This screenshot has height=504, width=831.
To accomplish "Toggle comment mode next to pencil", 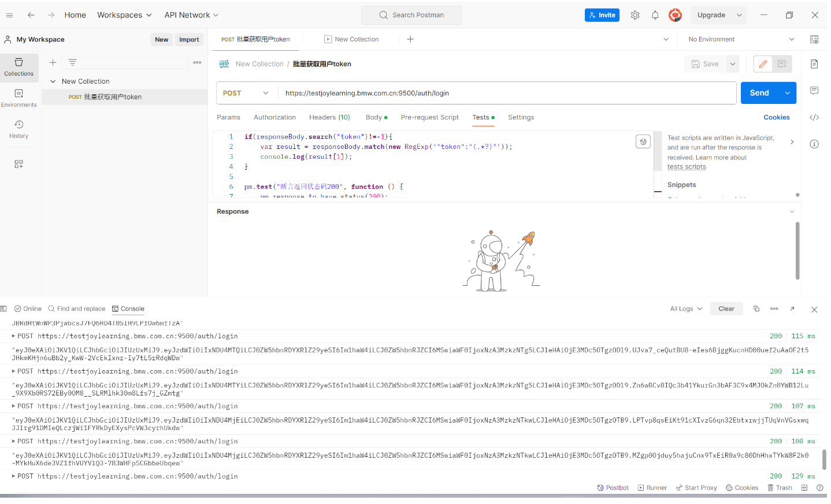I will pyautogui.click(x=781, y=64).
